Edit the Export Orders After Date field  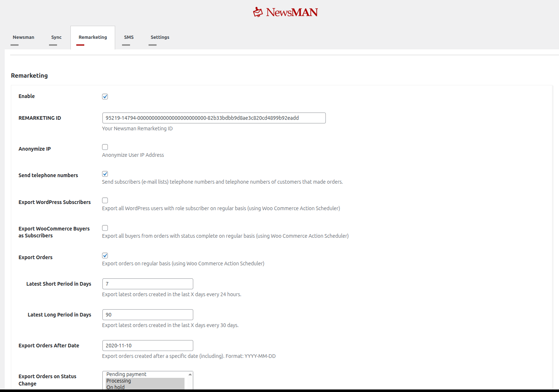pyautogui.click(x=148, y=346)
